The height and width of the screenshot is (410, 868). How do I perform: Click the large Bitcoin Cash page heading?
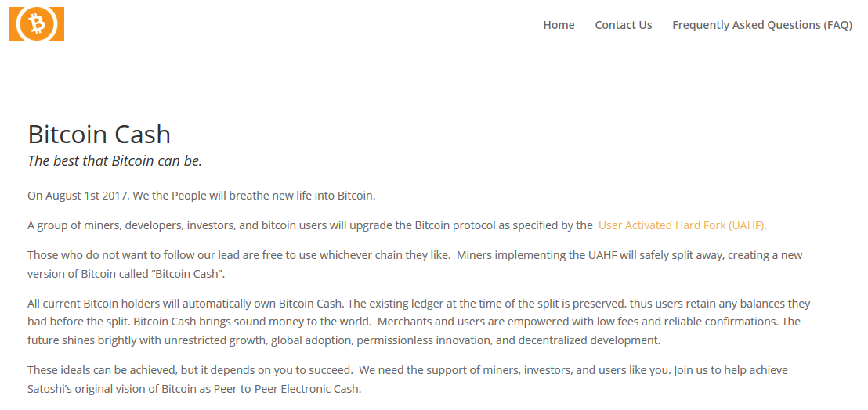[99, 134]
